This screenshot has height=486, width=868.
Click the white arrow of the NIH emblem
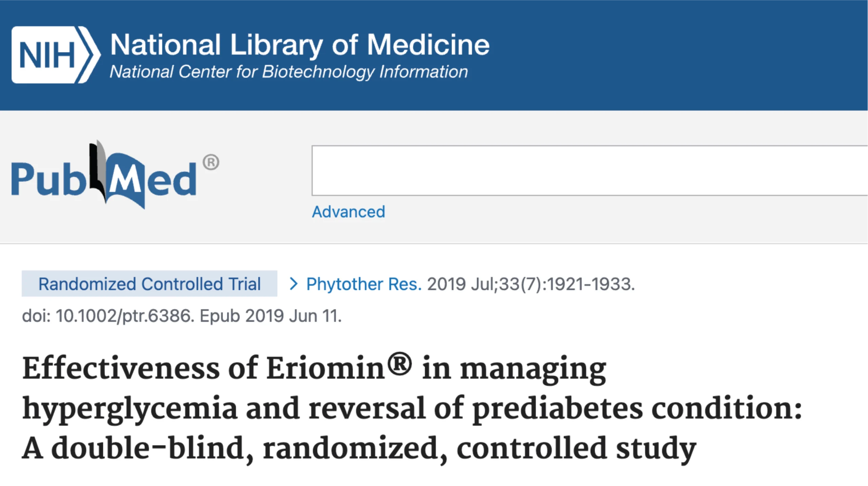pyautogui.click(x=89, y=55)
